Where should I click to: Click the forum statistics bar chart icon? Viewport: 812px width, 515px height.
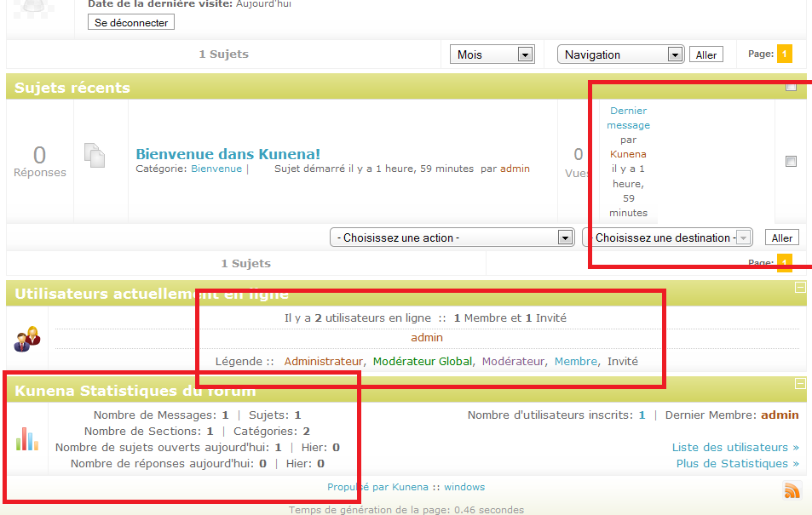pos(26,439)
